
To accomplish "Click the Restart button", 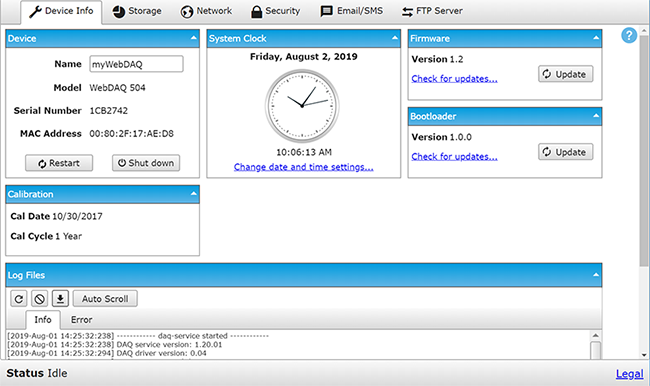I will coord(59,163).
